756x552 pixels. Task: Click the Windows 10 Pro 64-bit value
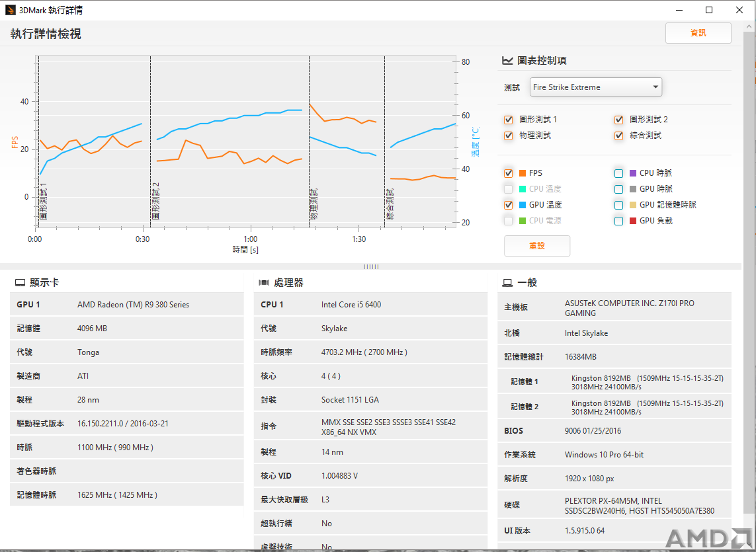(604, 455)
